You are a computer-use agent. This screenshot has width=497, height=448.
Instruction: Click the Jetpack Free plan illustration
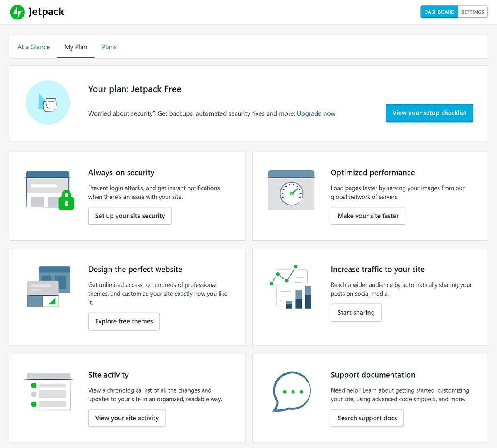(x=48, y=102)
